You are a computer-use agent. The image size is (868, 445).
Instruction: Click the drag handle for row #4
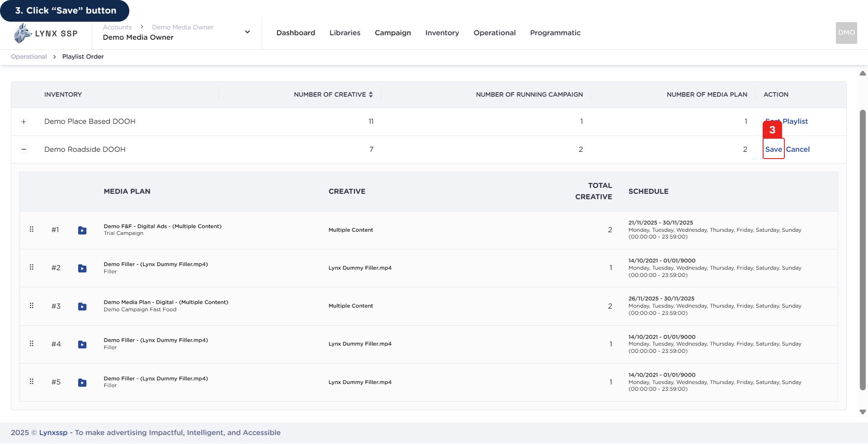pos(32,344)
